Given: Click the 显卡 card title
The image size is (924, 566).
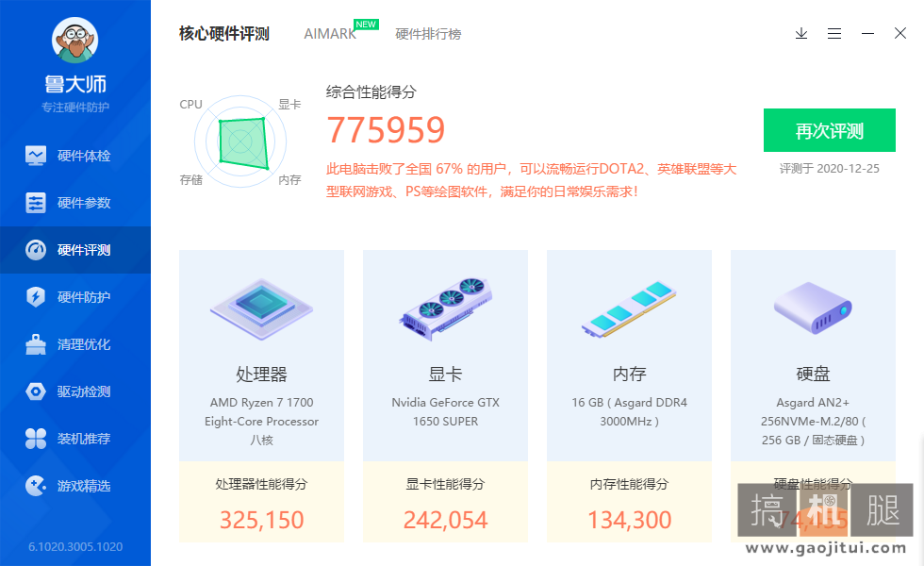Looking at the screenshot, I should (x=445, y=374).
